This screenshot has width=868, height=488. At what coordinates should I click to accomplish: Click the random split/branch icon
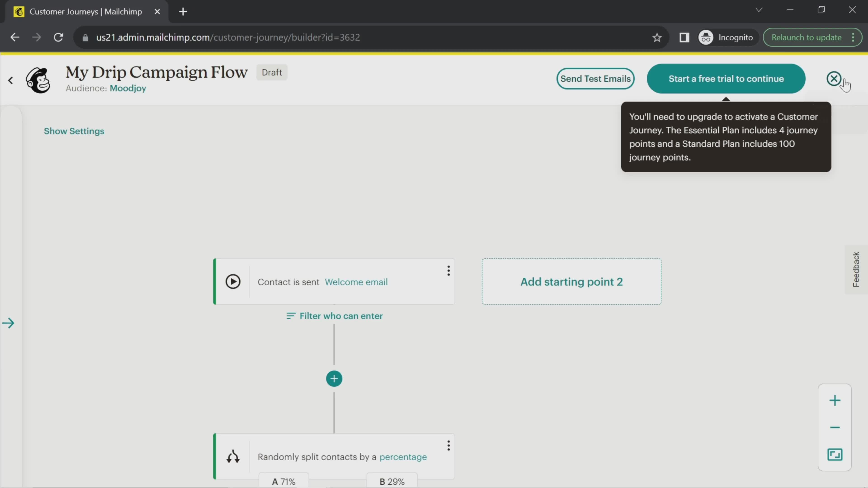coord(233,456)
